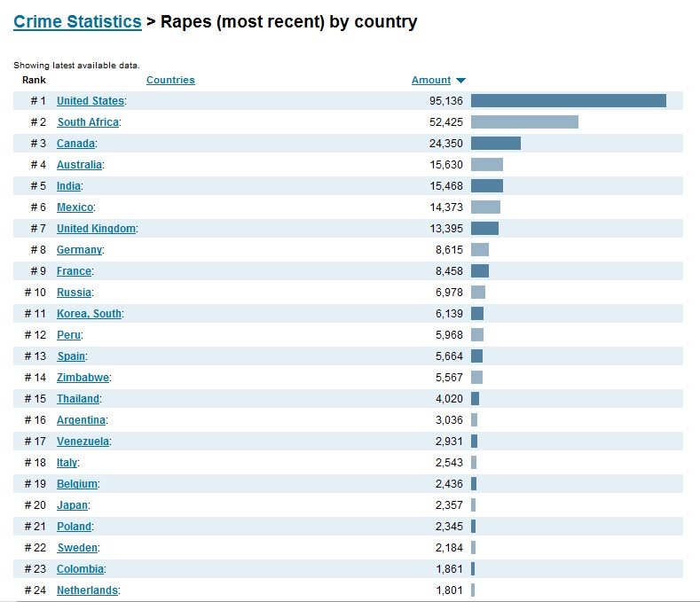Click 'Showing latest available data.' text
700x602 pixels.
pos(76,66)
